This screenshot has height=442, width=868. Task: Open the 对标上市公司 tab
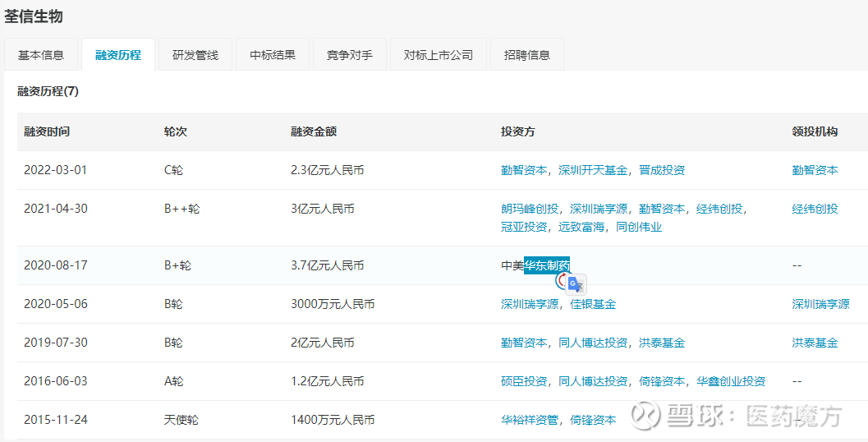[x=439, y=55]
